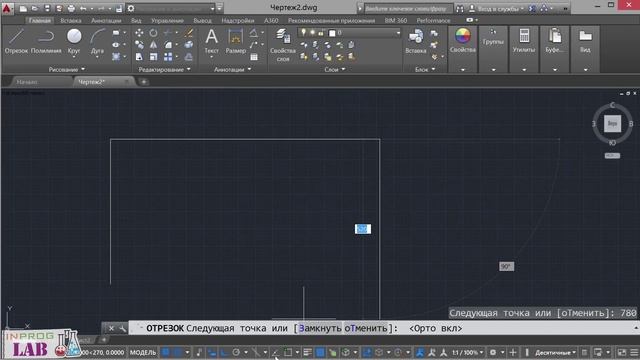Select the Отрезок line tool
The image size is (640, 360).
[16, 41]
